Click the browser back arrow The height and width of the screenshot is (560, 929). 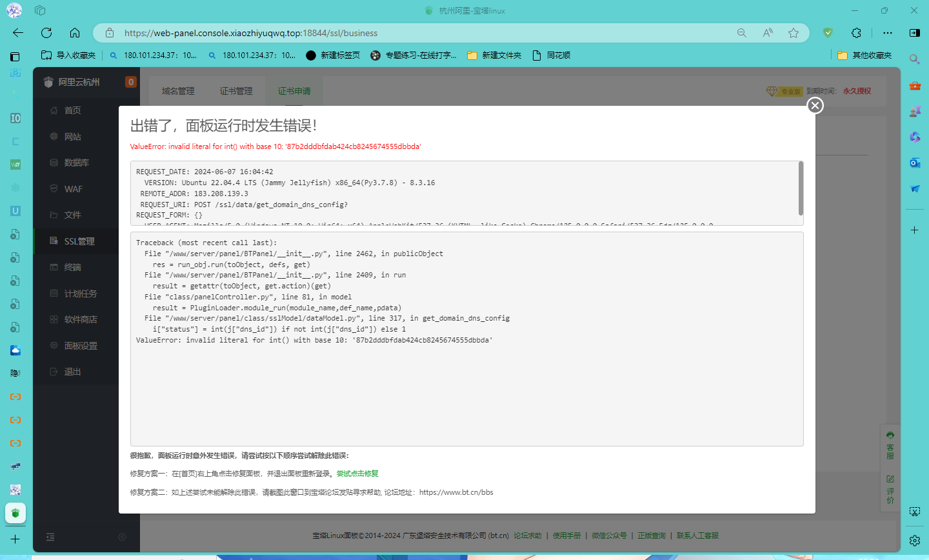point(18,33)
